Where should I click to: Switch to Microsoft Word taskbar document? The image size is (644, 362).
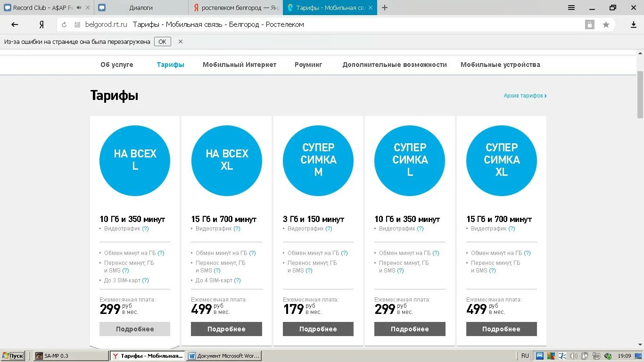pos(224,356)
